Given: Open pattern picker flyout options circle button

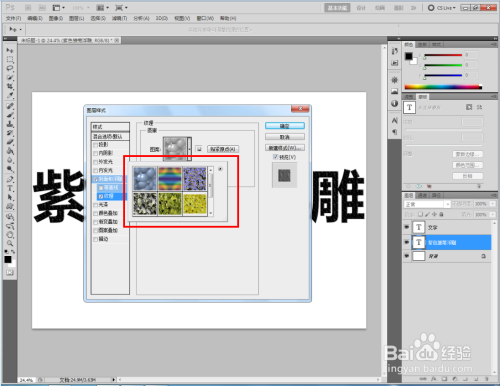Looking at the screenshot, I should [x=220, y=169].
